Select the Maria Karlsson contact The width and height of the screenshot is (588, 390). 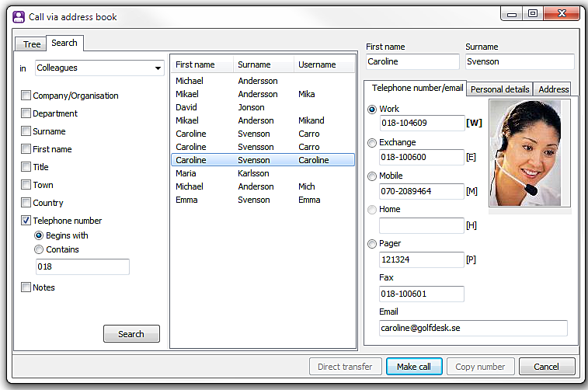click(x=263, y=173)
